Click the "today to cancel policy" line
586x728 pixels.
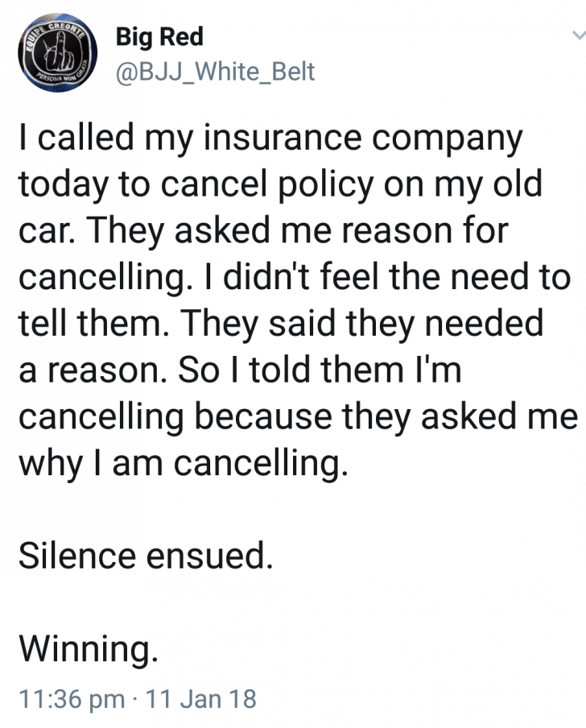click(279, 185)
